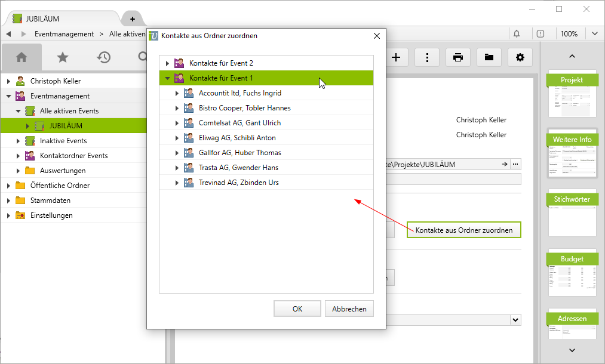Click the Home icon in sidebar
The height and width of the screenshot is (364, 605).
tap(22, 57)
